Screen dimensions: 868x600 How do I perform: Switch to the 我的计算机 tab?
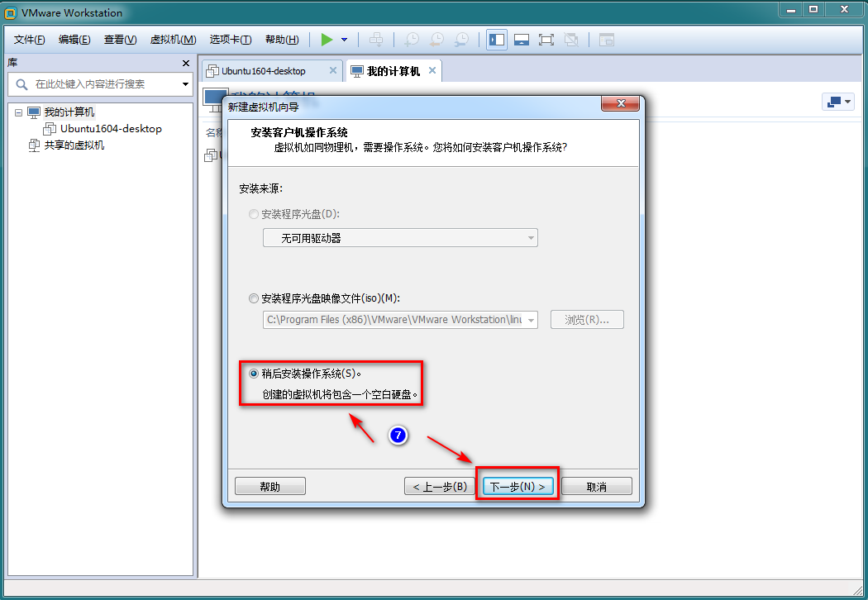coord(393,71)
